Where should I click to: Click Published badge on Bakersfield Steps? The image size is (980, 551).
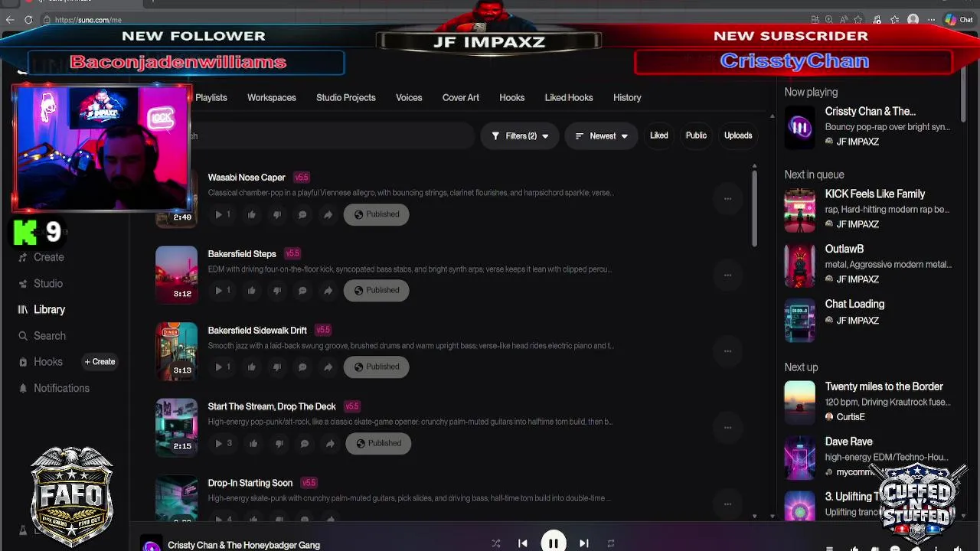point(376,290)
